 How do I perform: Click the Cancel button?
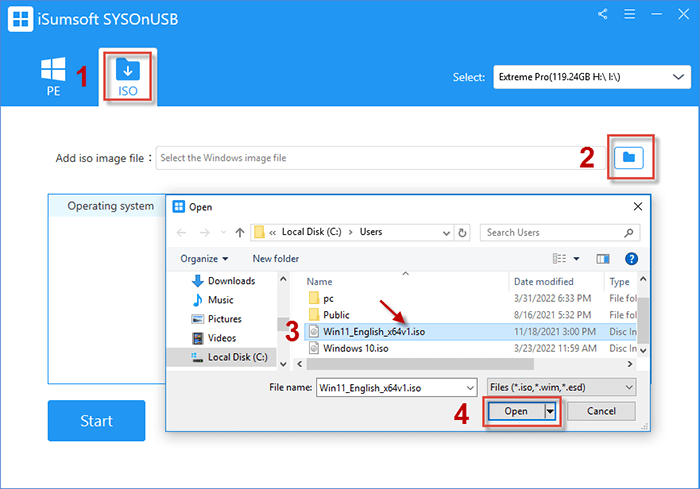pos(601,411)
